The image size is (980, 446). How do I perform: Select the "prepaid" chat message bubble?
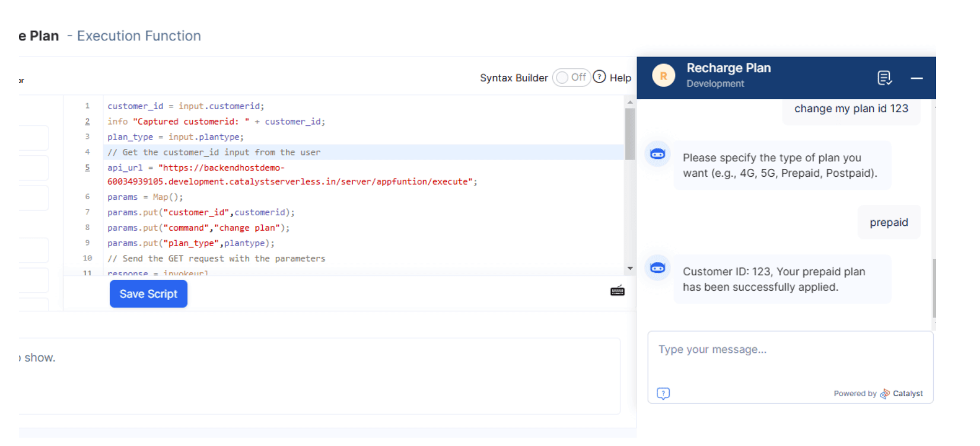[888, 222]
